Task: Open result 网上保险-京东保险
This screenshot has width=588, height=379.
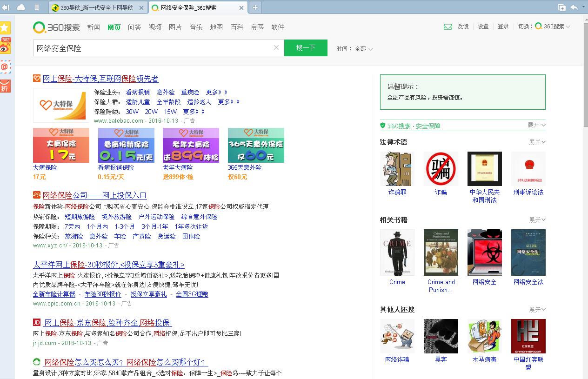Action: click(108, 322)
